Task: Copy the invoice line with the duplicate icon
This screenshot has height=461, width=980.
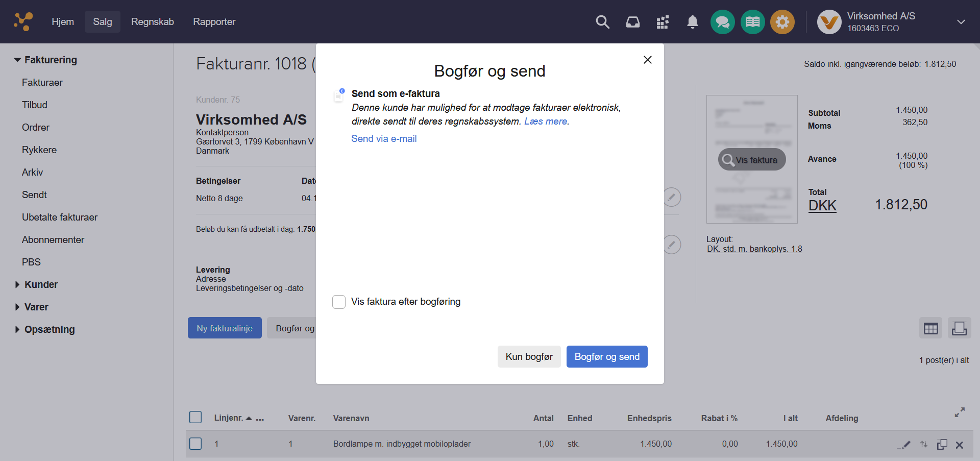Action: (x=942, y=444)
